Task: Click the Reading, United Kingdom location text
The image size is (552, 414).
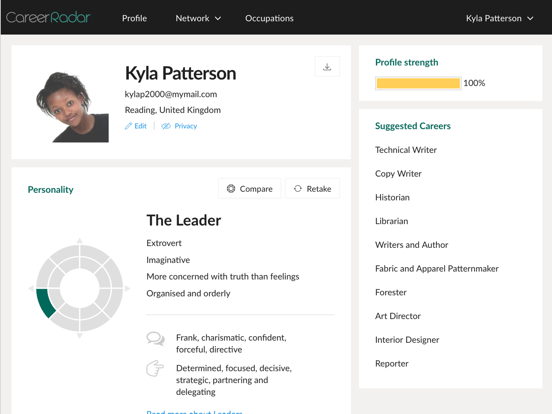Action: pos(173,110)
